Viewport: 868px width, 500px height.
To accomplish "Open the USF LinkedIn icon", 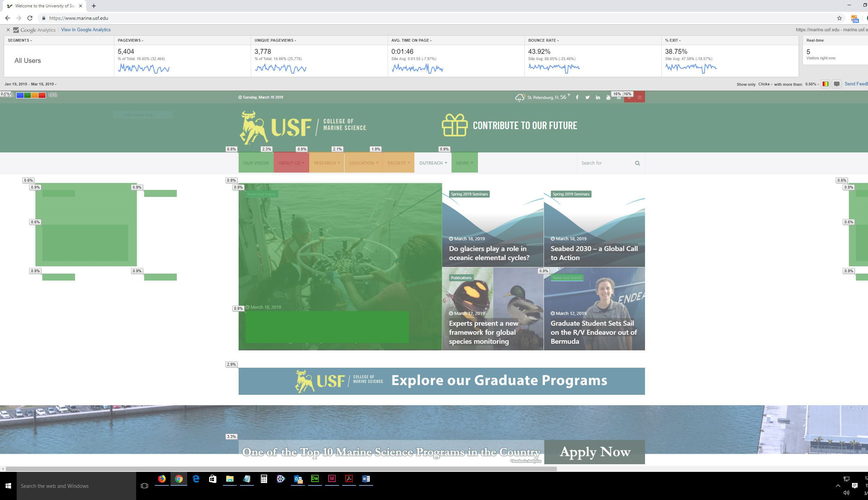I will (x=598, y=97).
